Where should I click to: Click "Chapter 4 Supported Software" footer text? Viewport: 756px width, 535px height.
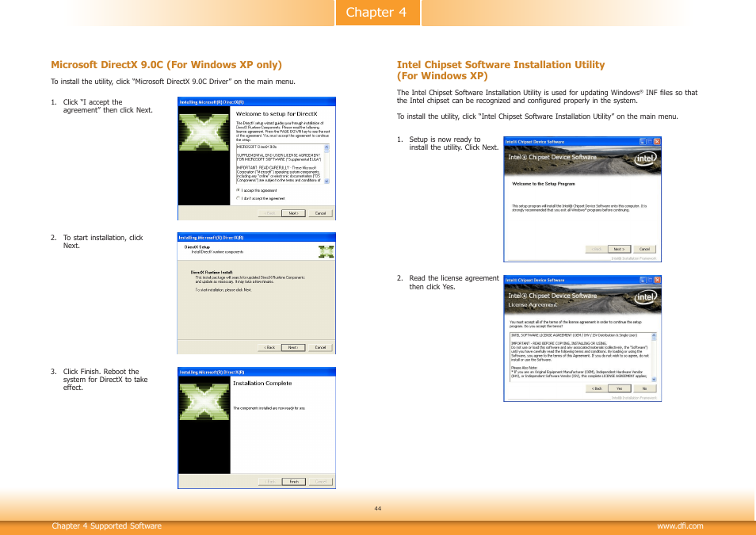106,525
